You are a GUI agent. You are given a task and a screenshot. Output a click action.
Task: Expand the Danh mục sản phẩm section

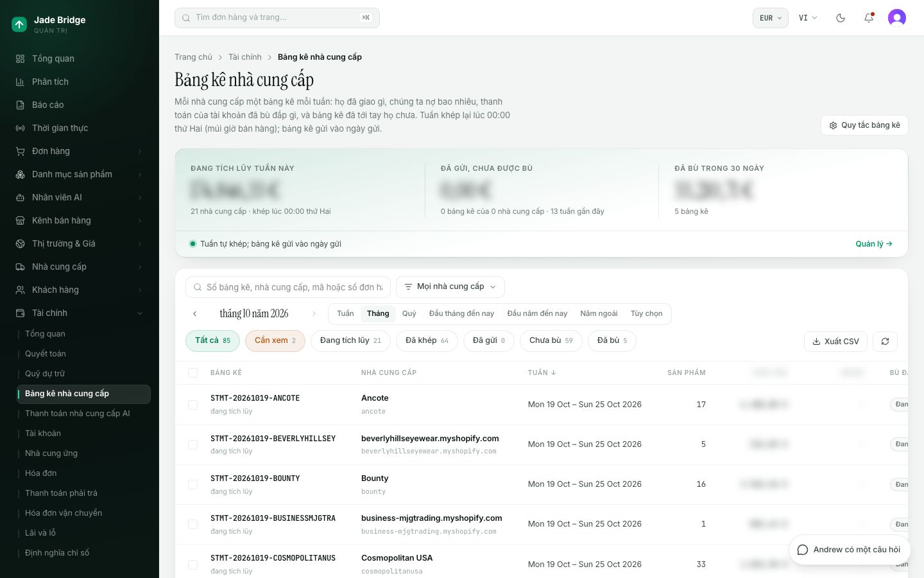point(80,174)
